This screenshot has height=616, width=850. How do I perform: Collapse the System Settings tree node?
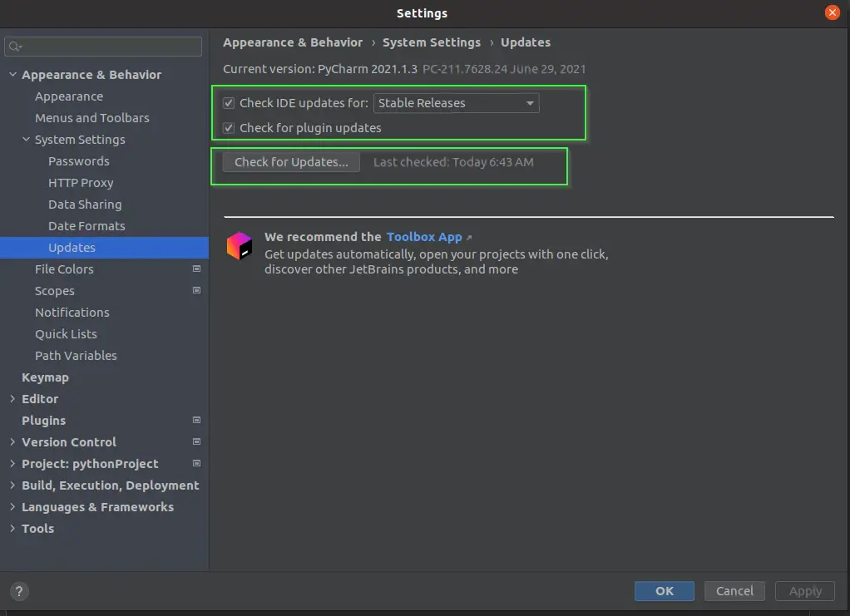(26, 139)
